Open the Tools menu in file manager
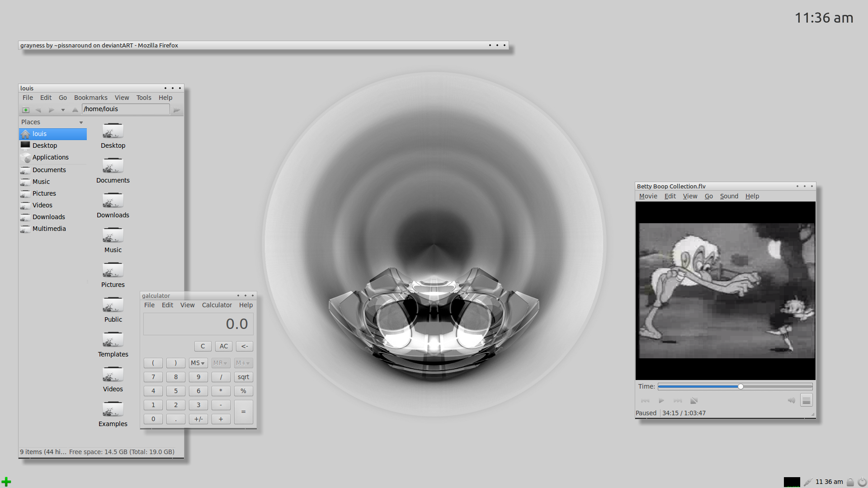The height and width of the screenshot is (488, 868). coord(144,98)
